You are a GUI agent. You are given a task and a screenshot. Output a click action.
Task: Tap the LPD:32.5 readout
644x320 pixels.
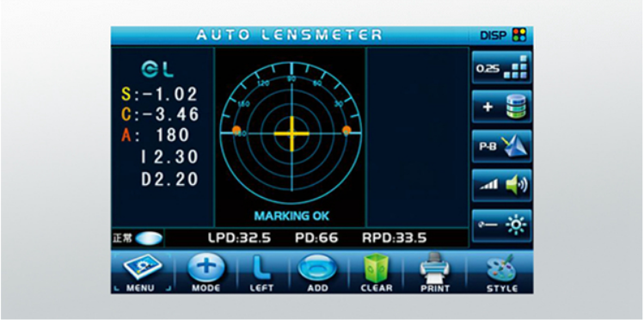[239, 237]
